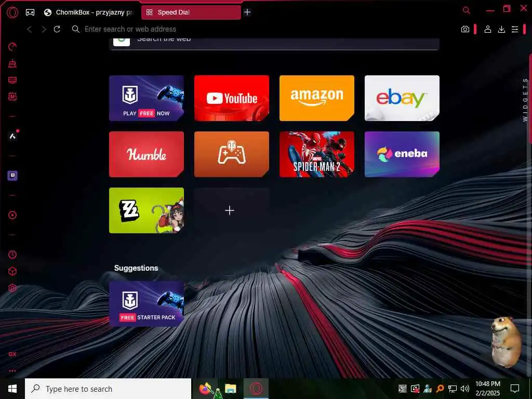This screenshot has width=532, height=399.
Task: Open the Eneba speed dial tile
Action: [402, 154]
